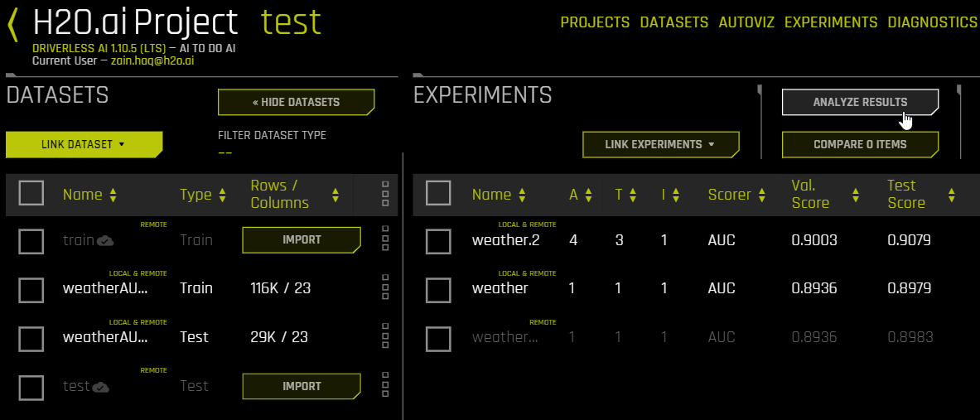Open the Link Experiments dropdown
The height and width of the screenshot is (420, 980).
point(660,144)
